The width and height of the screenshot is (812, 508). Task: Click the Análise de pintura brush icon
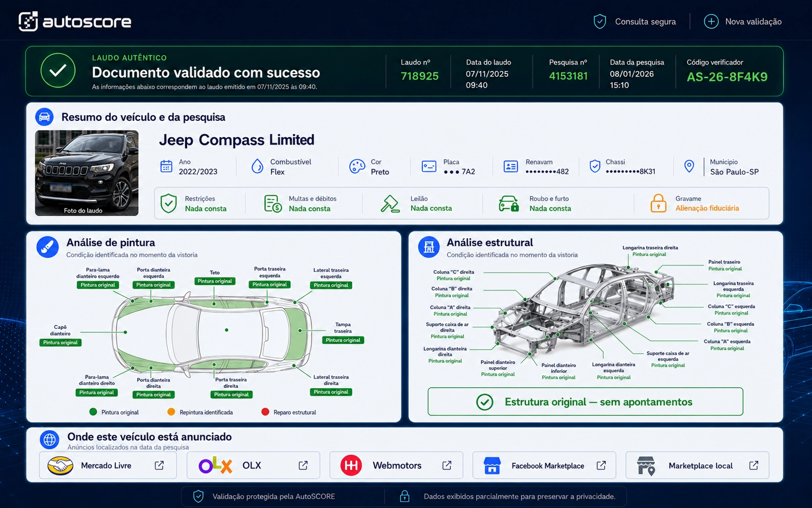click(x=48, y=247)
